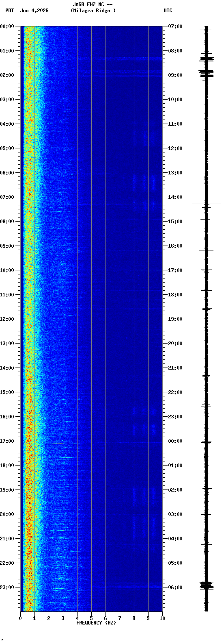The image size is (224, 644).
Task: Click the 02:00 PDT time label
Action: 7,75
